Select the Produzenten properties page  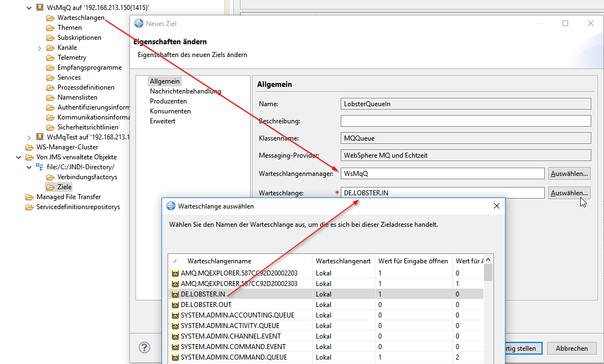click(168, 101)
